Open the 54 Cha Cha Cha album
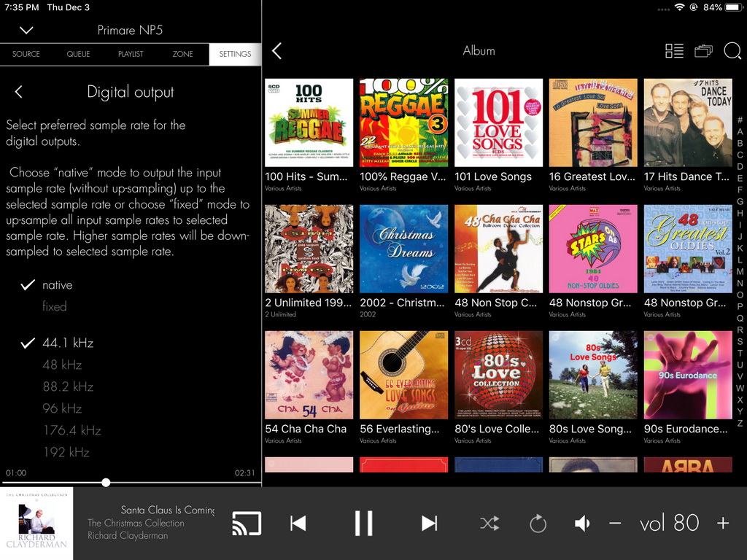This screenshot has width=747, height=560. coord(309,376)
